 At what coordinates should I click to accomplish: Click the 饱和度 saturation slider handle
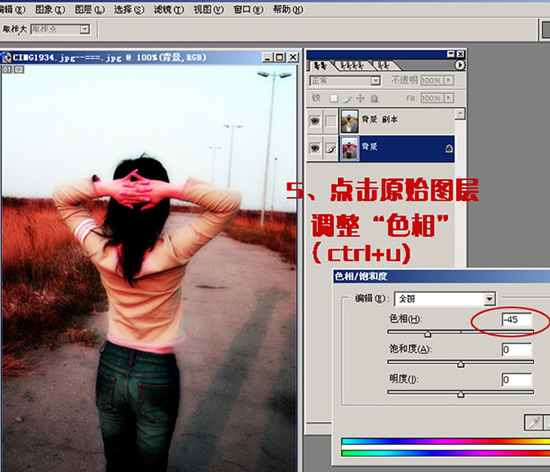point(461,364)
